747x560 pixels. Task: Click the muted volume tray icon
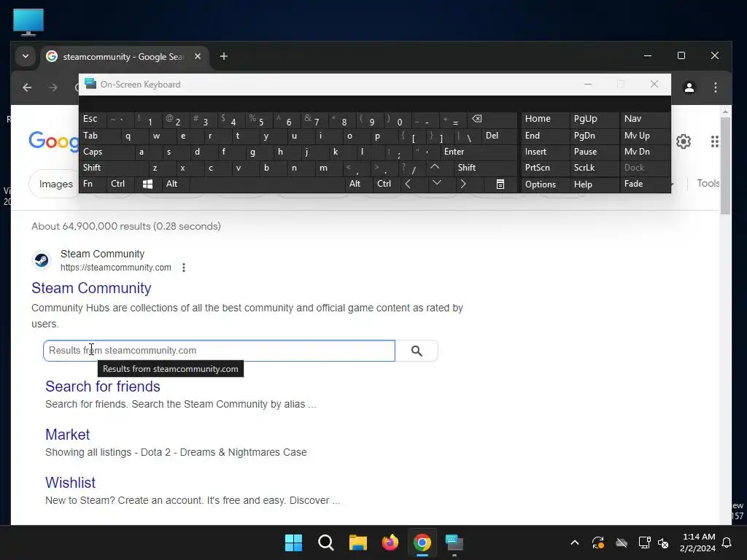pos(663,542)
